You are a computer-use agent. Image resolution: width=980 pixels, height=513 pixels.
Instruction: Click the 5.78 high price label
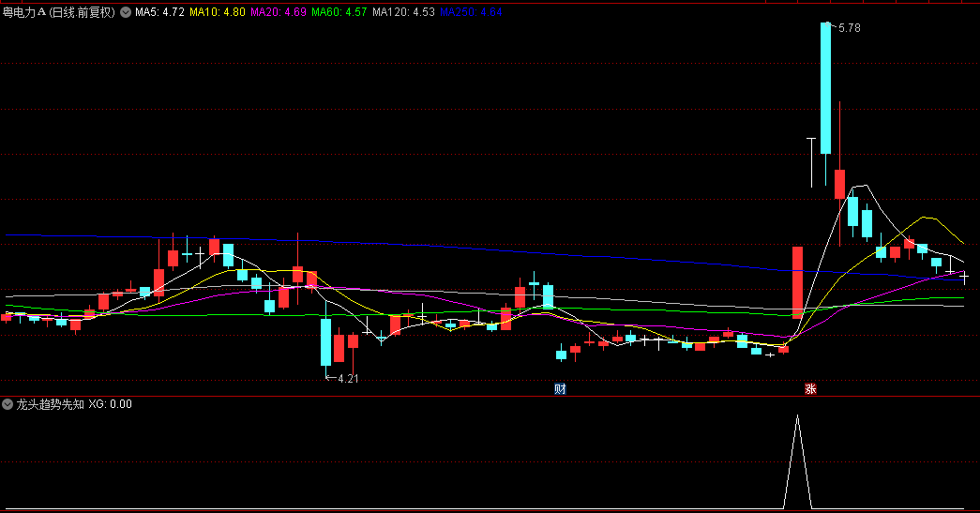pos(850,28)
